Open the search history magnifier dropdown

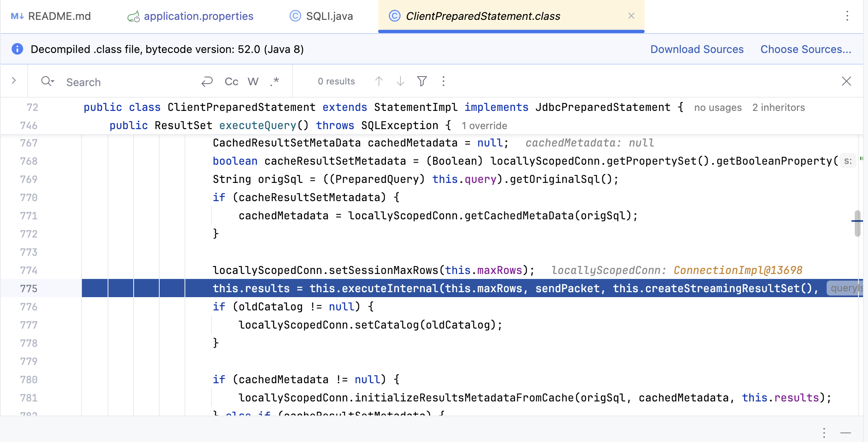point(48,81)
